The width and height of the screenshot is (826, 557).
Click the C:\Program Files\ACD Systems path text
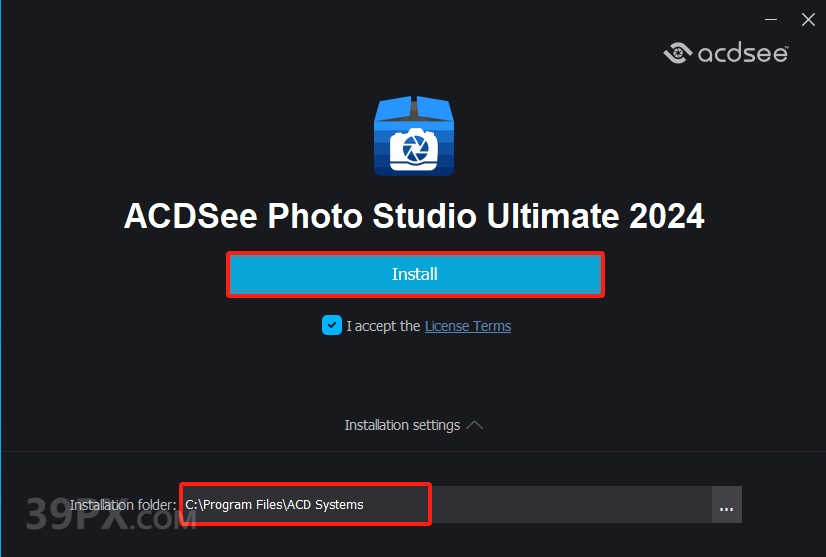(274, 504)
